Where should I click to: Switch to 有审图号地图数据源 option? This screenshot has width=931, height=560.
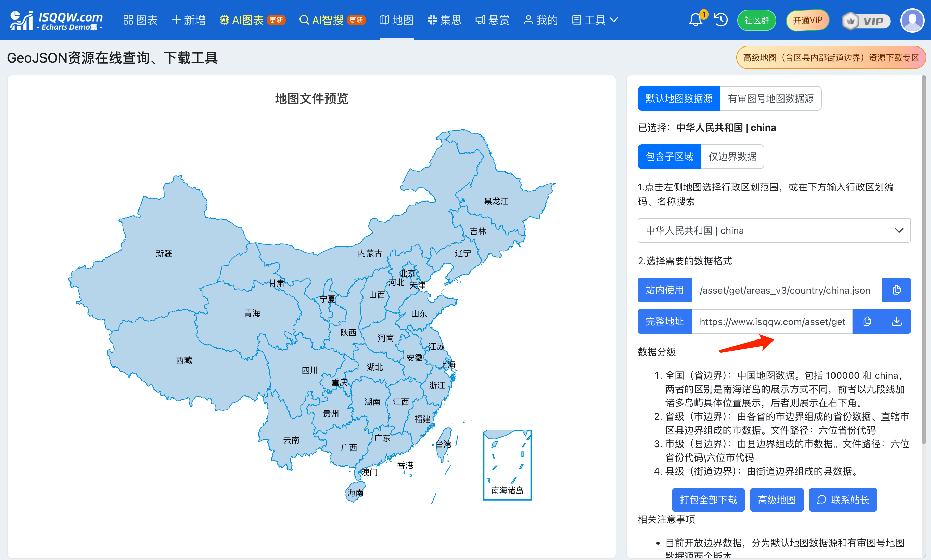tap(770, 98)
